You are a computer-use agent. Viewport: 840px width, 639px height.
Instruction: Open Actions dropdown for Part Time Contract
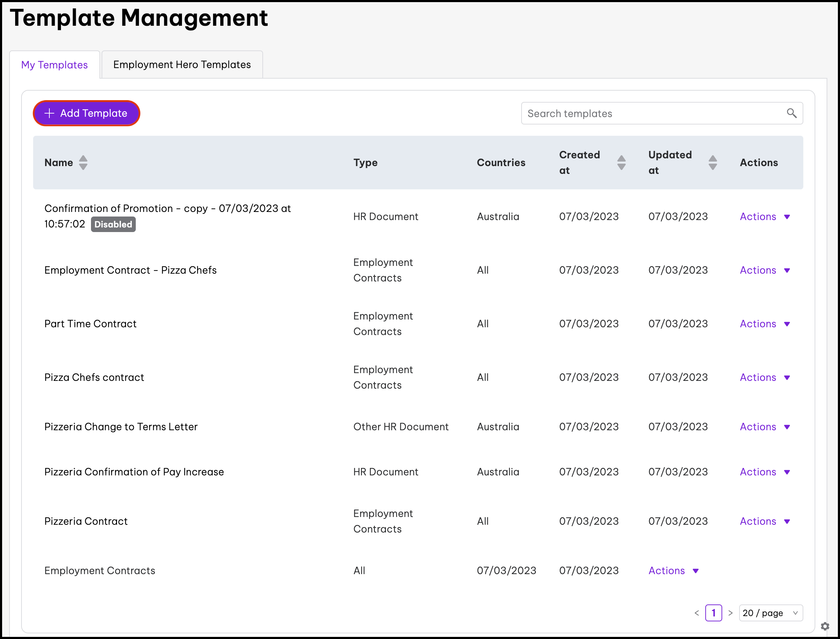764,324
